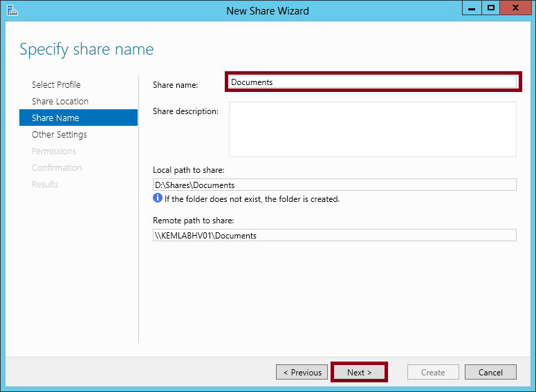
Task: Click the New Share Wizard title bar icon
Action: click(x=12, y=10)
